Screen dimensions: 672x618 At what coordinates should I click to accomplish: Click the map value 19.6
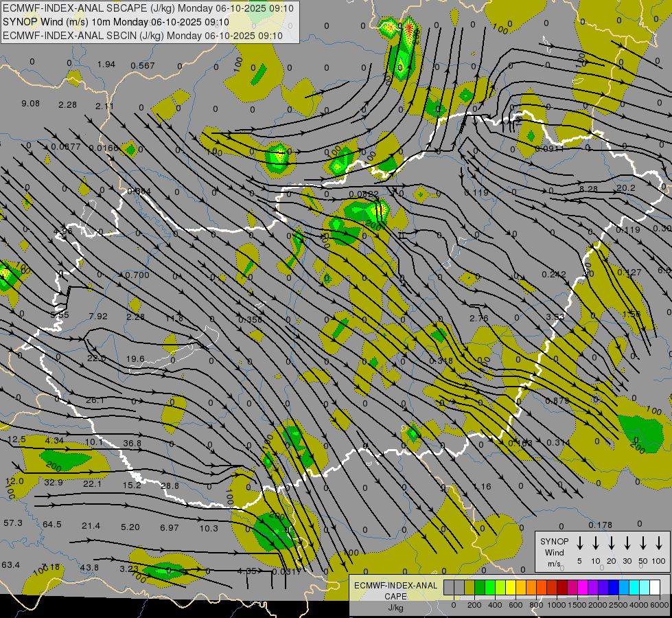pyautogui.click(x=135, y=358)
